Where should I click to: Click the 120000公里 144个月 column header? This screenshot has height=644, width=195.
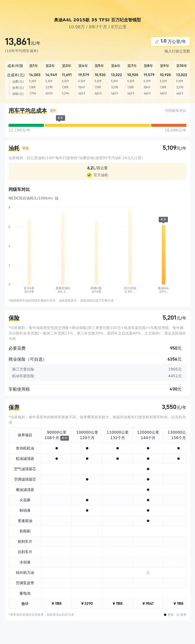point(148,435)
